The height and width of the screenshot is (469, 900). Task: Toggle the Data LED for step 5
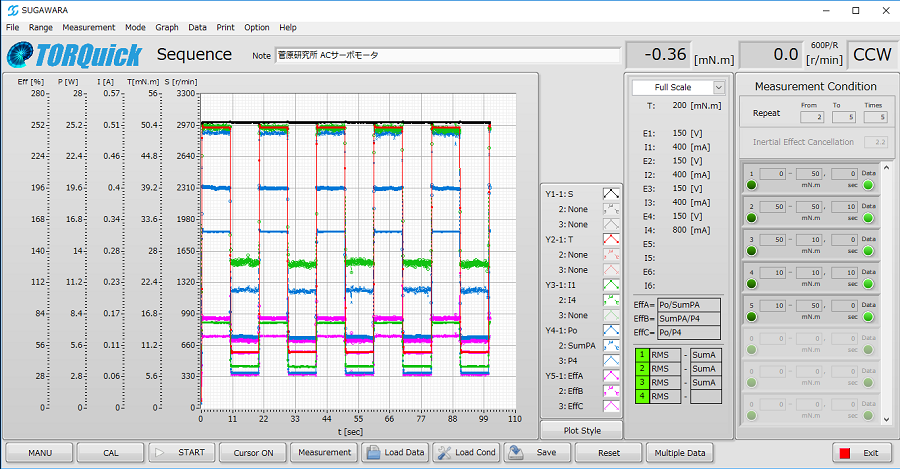coord(869,317)
